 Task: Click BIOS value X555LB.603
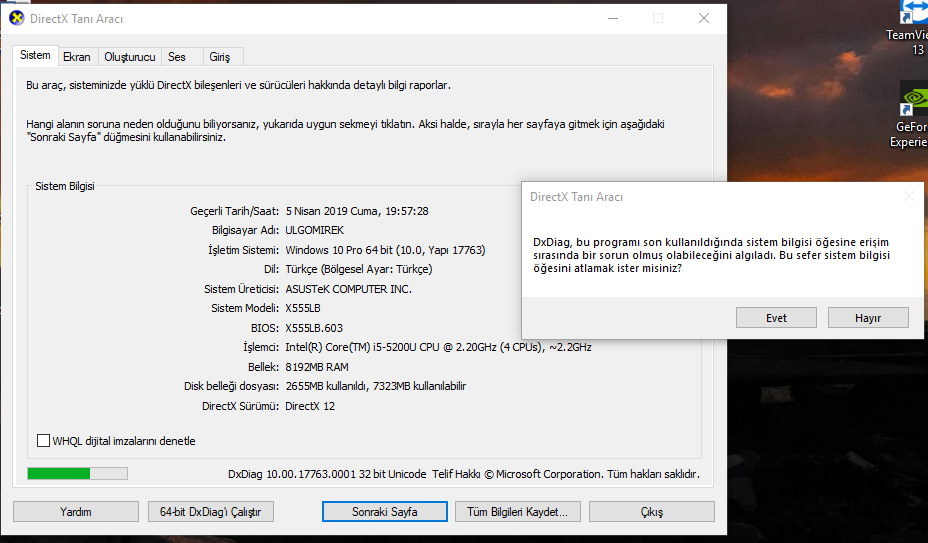tap(314, 328)
